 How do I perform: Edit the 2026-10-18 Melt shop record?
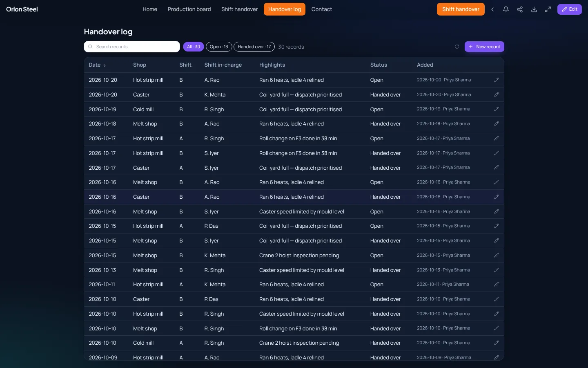tap(497, 123)
